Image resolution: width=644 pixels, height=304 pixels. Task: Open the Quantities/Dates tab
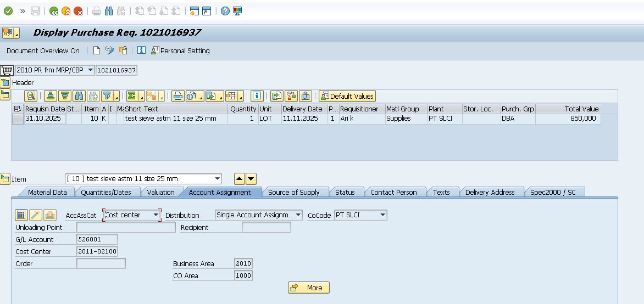[106, 192]
